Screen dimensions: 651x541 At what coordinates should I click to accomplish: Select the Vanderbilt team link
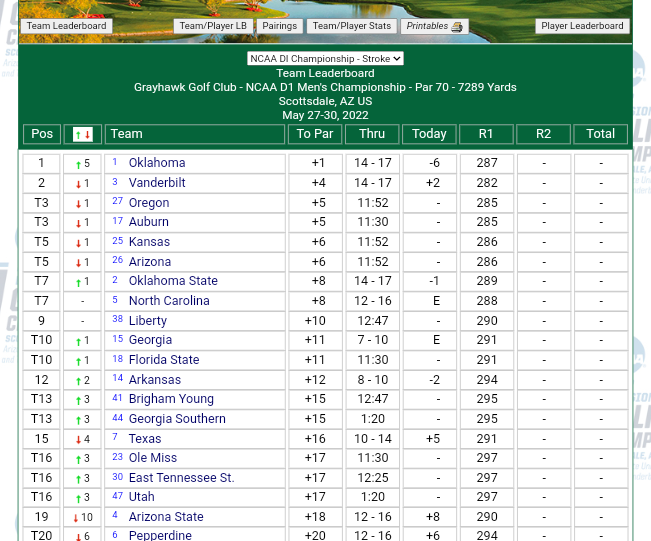pyautogui.click(x=157, y=183)
